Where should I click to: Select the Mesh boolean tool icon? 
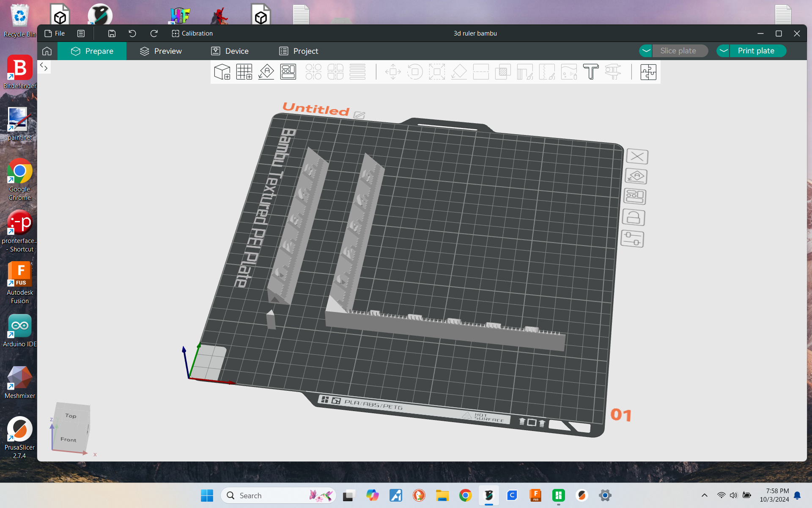(x=503, y=72)
